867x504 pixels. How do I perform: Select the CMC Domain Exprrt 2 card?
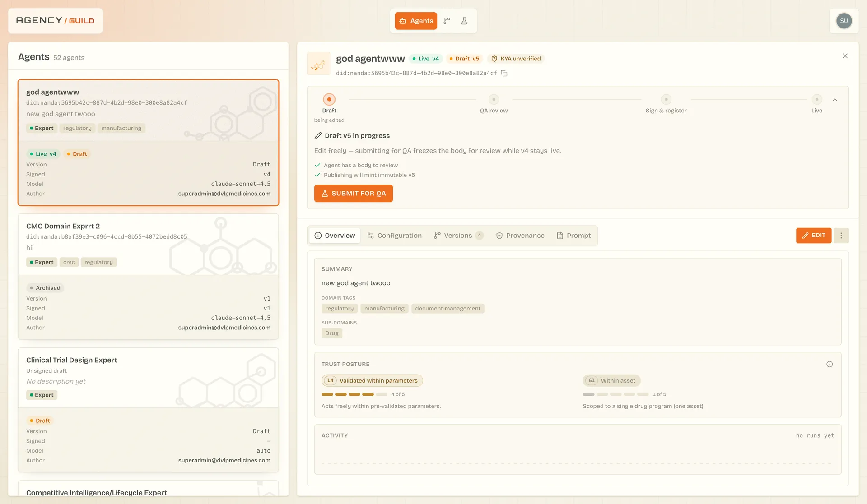(148, 277)
